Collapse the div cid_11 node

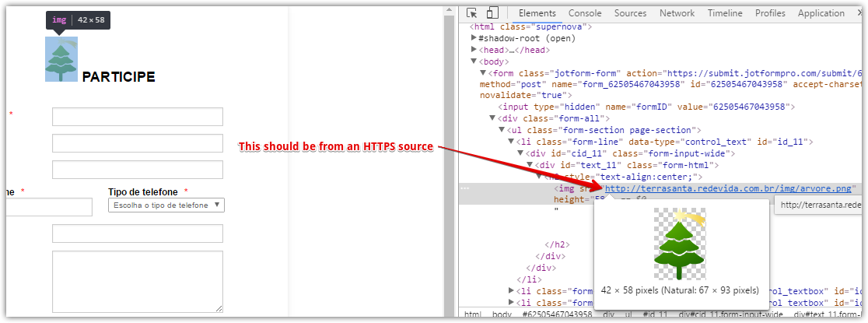[520, 153]
